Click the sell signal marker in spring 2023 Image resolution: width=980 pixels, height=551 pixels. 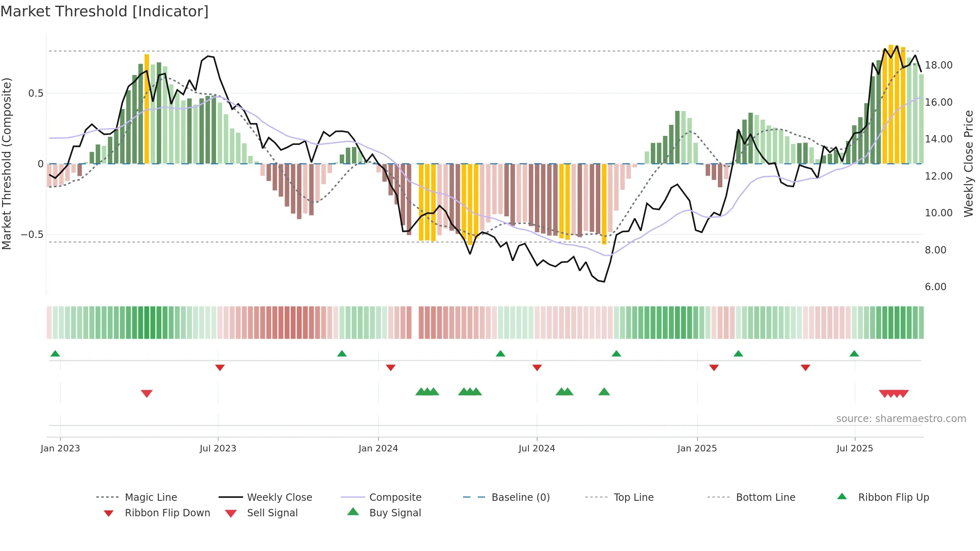(147, 394)
